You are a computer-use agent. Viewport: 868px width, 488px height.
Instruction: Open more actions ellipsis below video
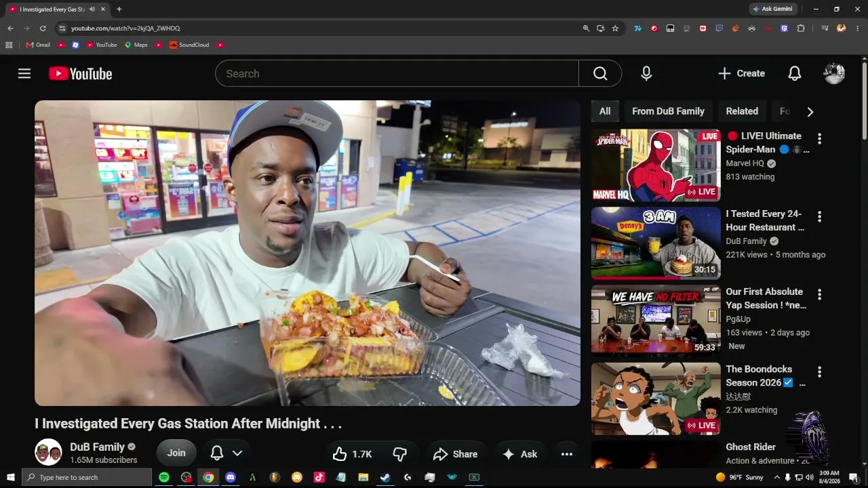[567, 454]
